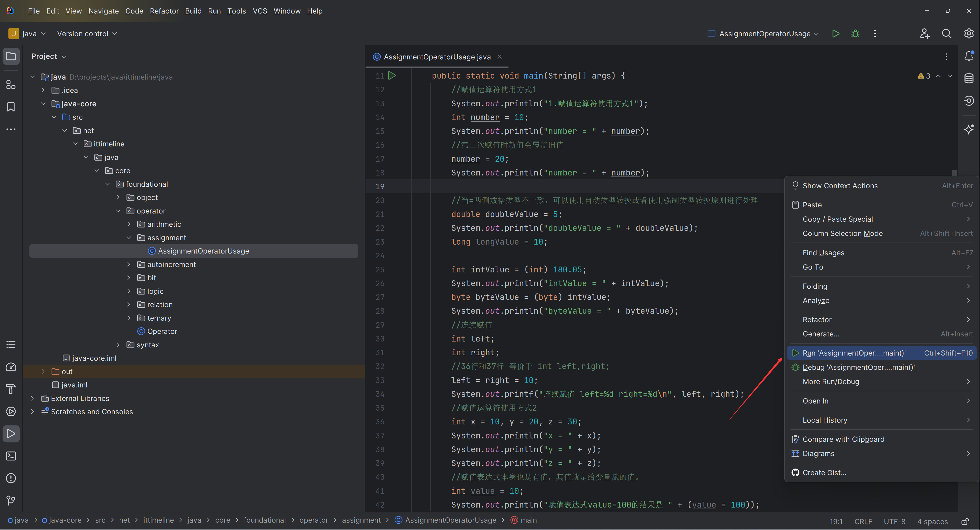Click the run gutter icon at line 11
Viewport: 980px width, 530px height.
392,75
